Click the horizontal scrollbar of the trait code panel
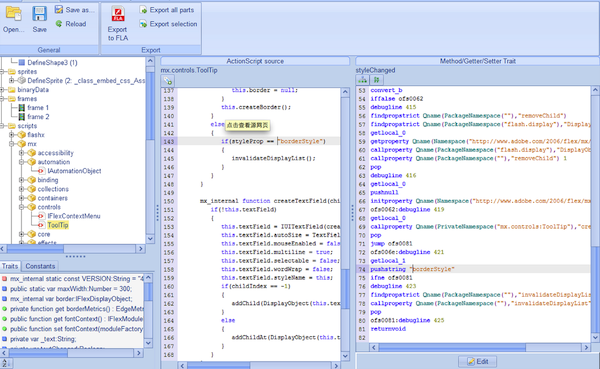The image size is (600, 369). coord(480,347)
